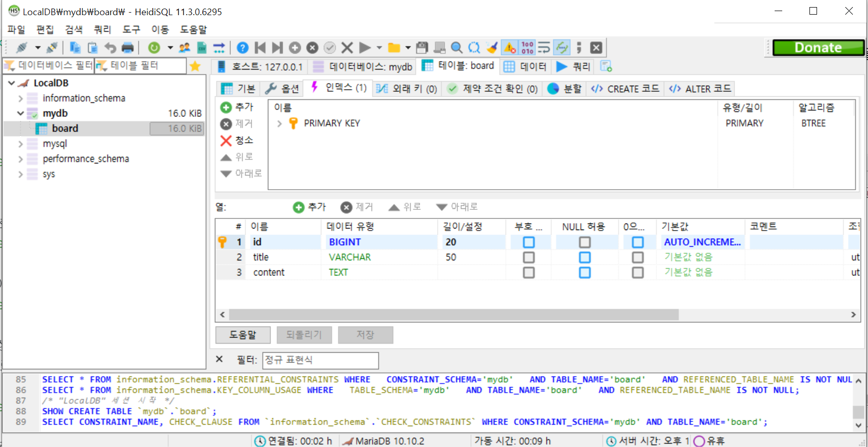Jump to last row with the skip-forward icon
Screen dimensions: 868x447
[x=278, y=47]
